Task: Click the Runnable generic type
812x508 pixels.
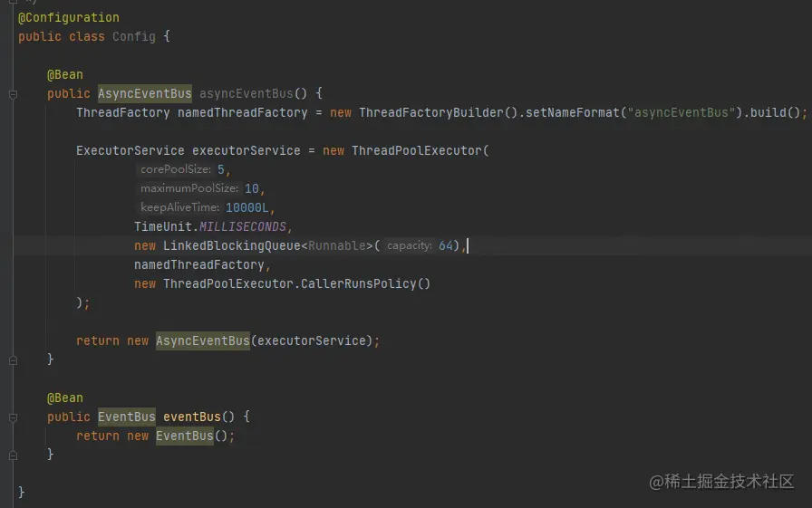Action: point(337,245)
